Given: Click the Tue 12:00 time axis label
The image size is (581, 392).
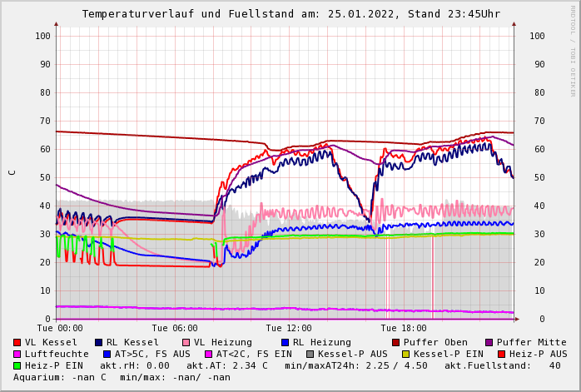Looking at the screenshot, I should click(289, 328).
